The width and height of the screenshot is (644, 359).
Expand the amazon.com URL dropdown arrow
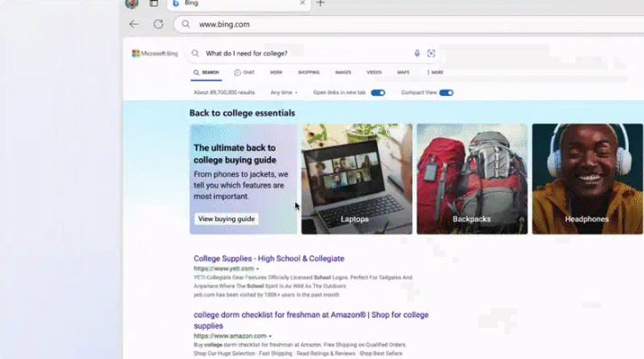[x=270, y=337]
